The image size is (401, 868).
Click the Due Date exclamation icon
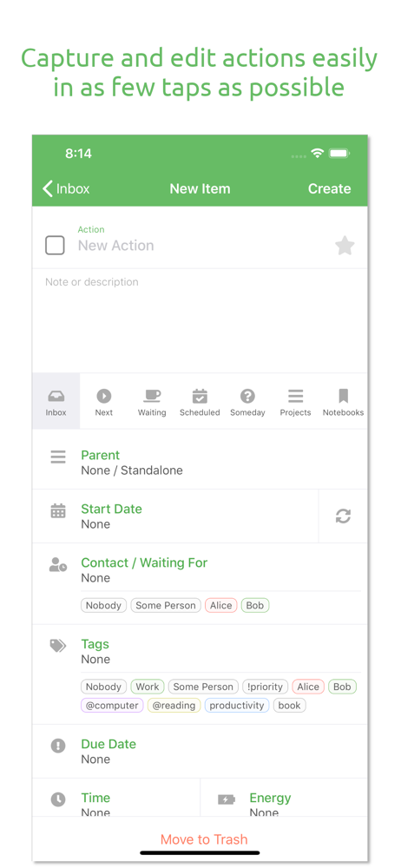pyautogui.click(x=58, y=746)
